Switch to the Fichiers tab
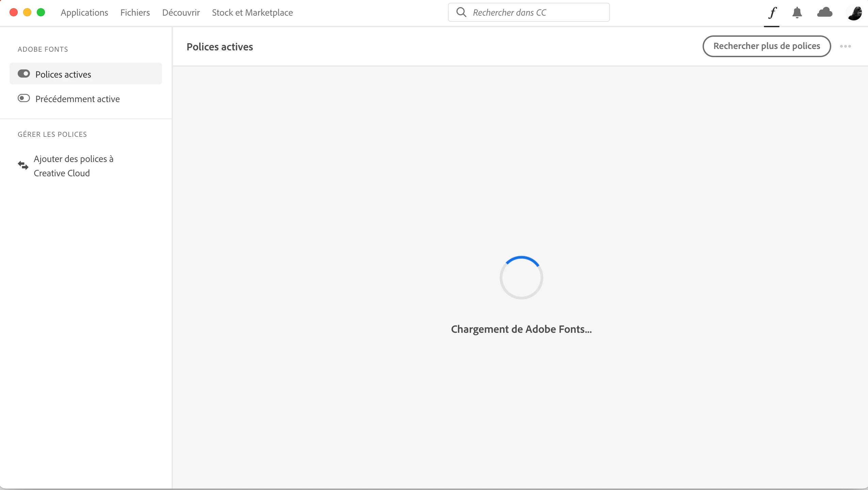The height and width of the screenshot is (490, 868). (135, 13)
